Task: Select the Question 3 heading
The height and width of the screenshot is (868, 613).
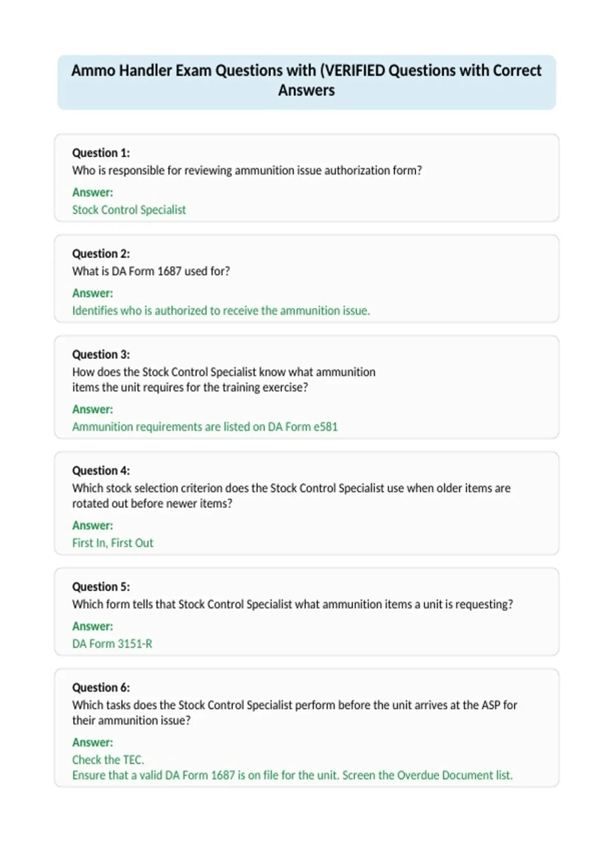Action: 101,354
